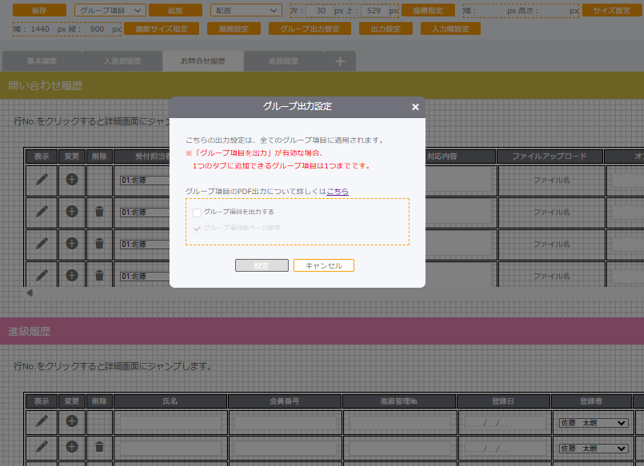This screenshot has width=644, height=466.
Task: Open the こちら PDF help link
Action: tap(337, 191)
